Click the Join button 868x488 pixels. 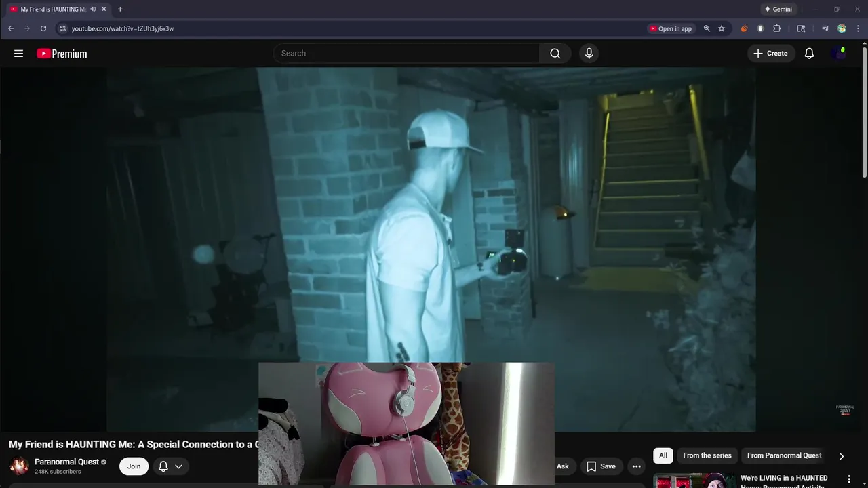point(134,466)
